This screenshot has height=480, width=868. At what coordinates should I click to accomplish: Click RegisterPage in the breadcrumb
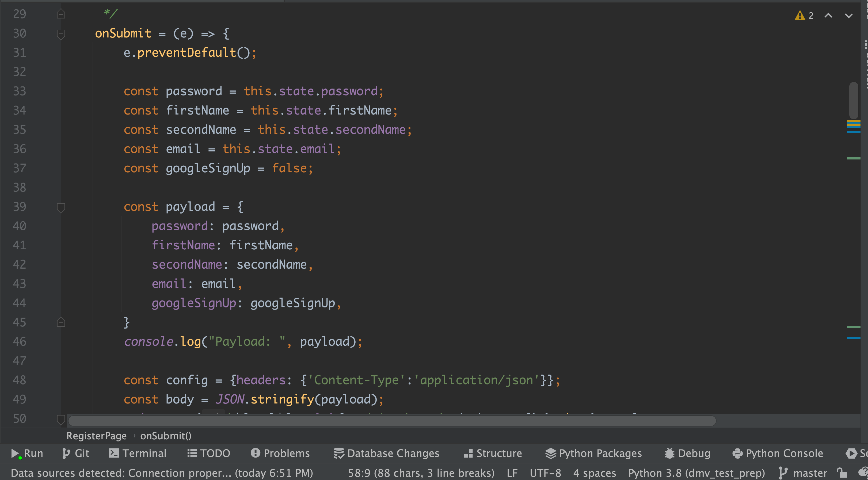coord(96,436)
